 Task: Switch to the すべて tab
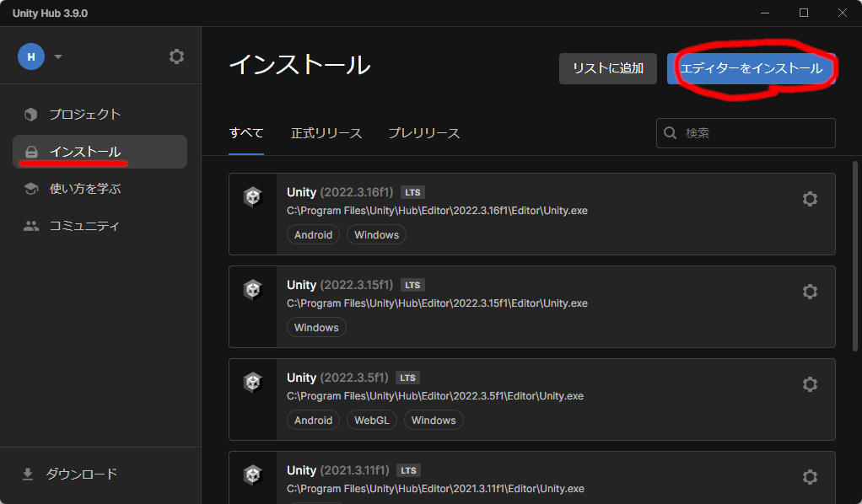(246, 133)
